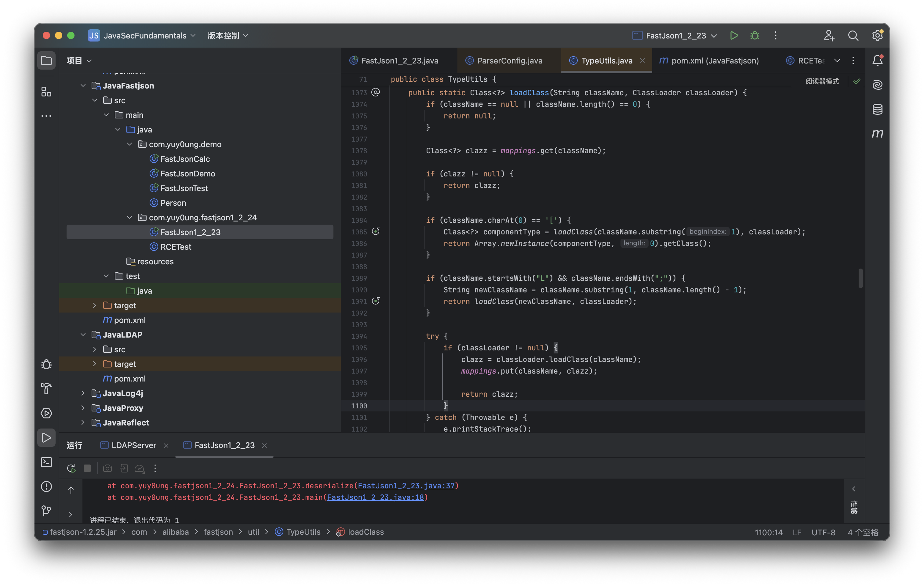Open the notifications bell
The width and height of the screenshot is (924, 586).
coord(877,60)
